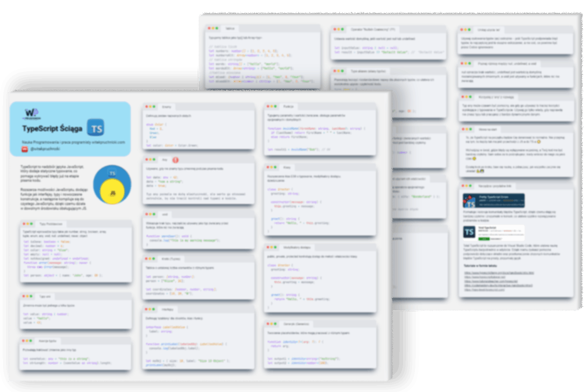Select the "Enumy" card tab
The width and height of the screenshot is (588, 392).
coord(167,107)
